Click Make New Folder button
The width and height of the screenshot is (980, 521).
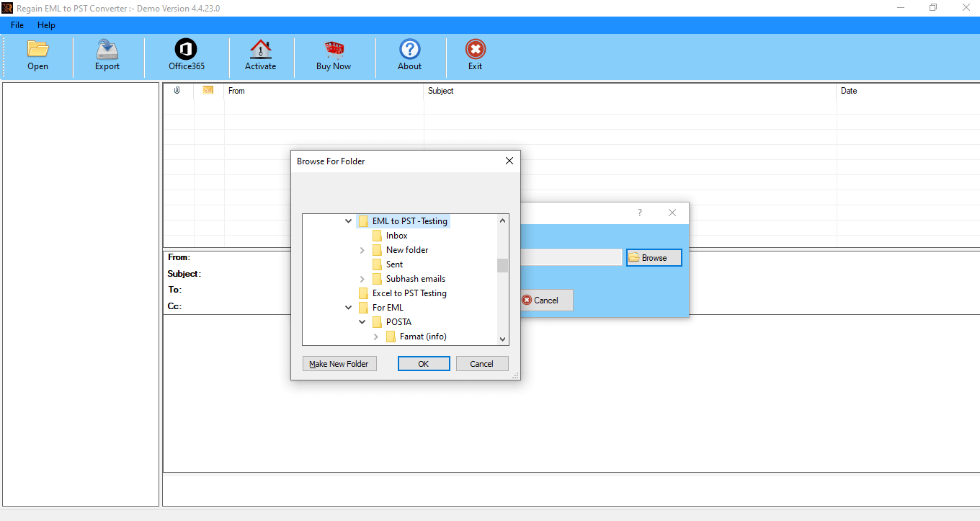pyautogui.click(x=339, y=364)
